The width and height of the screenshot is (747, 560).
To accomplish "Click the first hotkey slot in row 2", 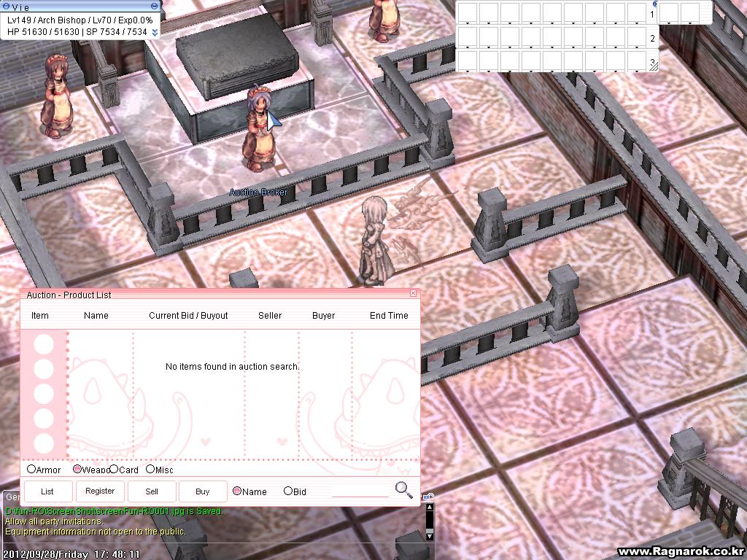I will click(468, 37).
